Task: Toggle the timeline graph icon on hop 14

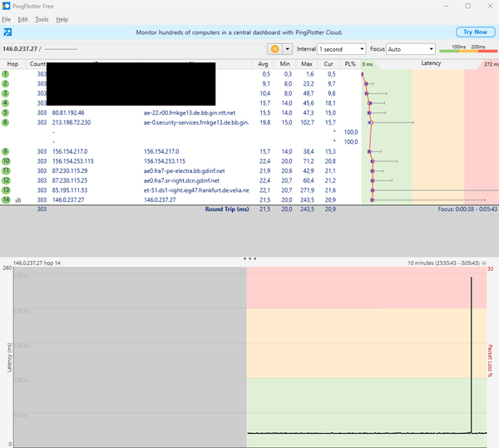Action: pyautogui.click(x=18, y=200)
